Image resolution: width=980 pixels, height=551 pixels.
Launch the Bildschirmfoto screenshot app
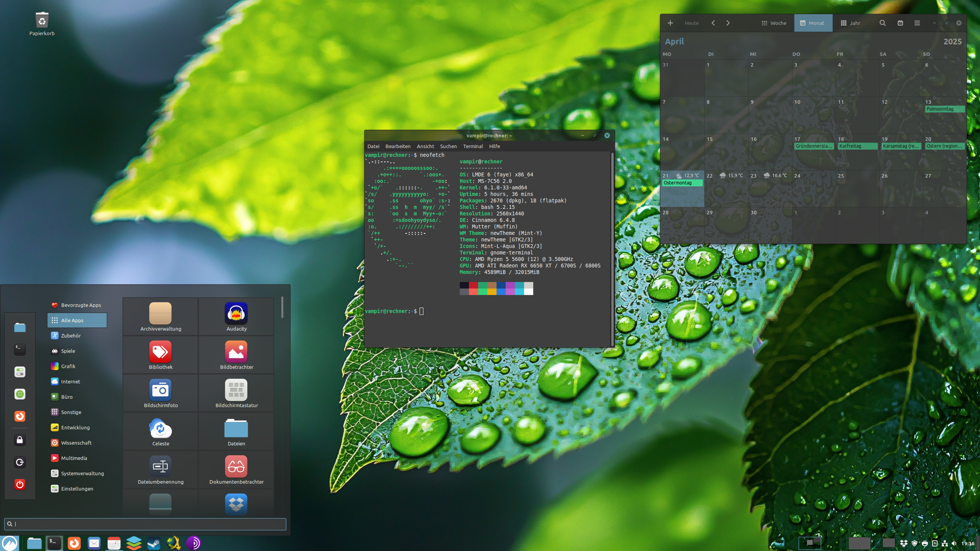[160, 392]
